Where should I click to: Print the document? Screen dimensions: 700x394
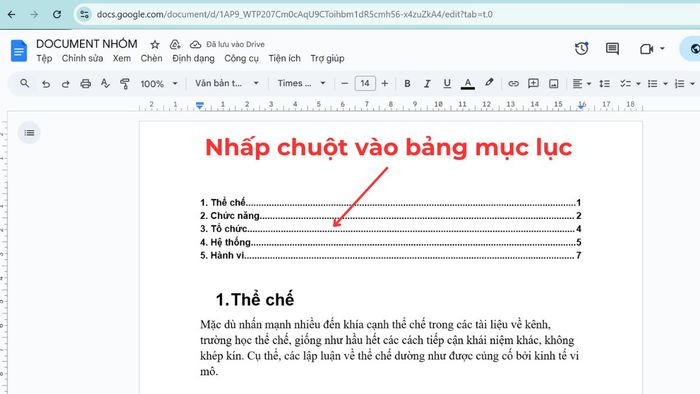[x=85, y=84]
